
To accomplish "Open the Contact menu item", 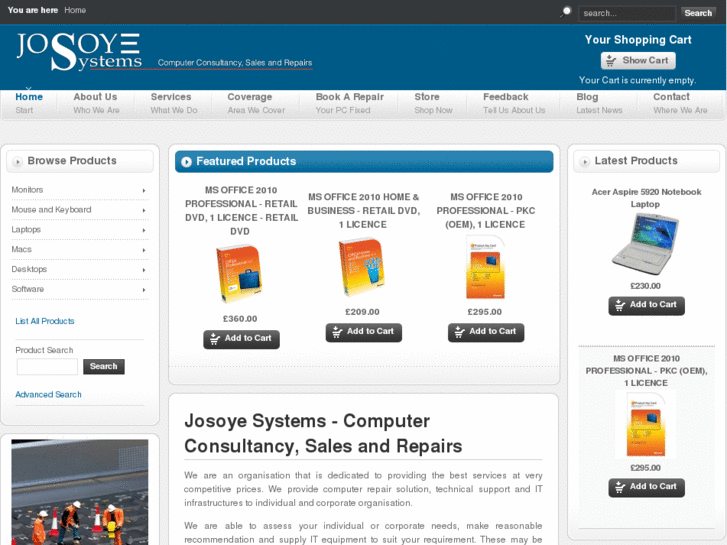I will (680, 103).
